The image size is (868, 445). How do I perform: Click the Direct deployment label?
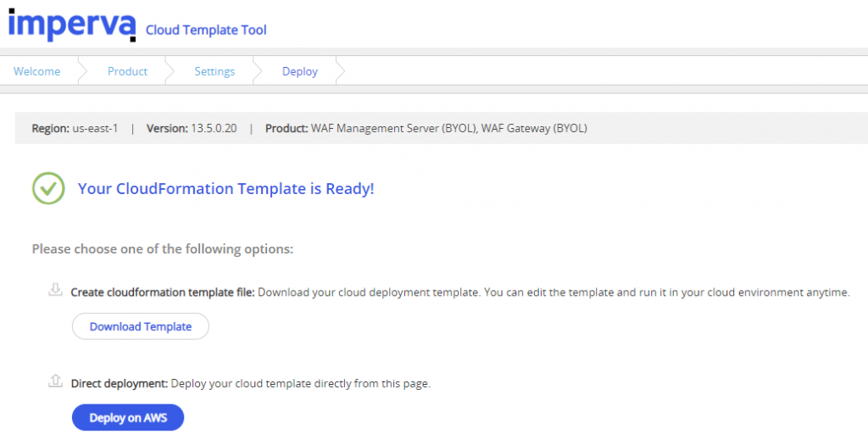coord(119,383)
